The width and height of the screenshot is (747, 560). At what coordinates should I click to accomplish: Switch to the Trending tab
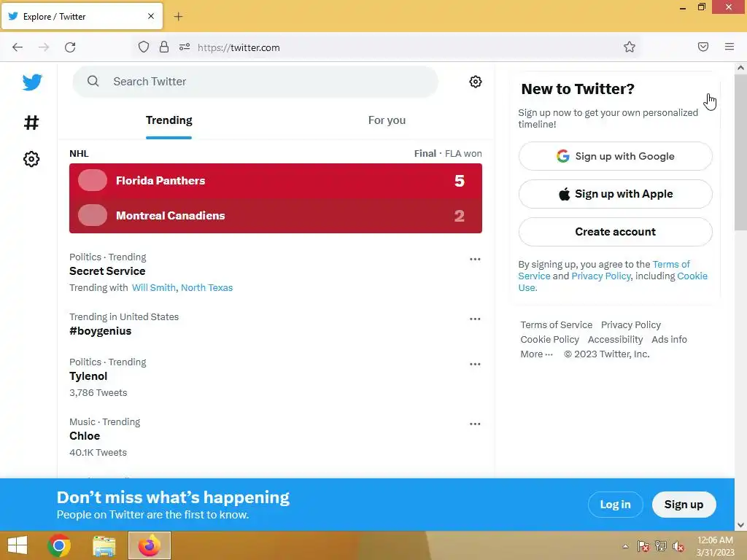(169, 120)
